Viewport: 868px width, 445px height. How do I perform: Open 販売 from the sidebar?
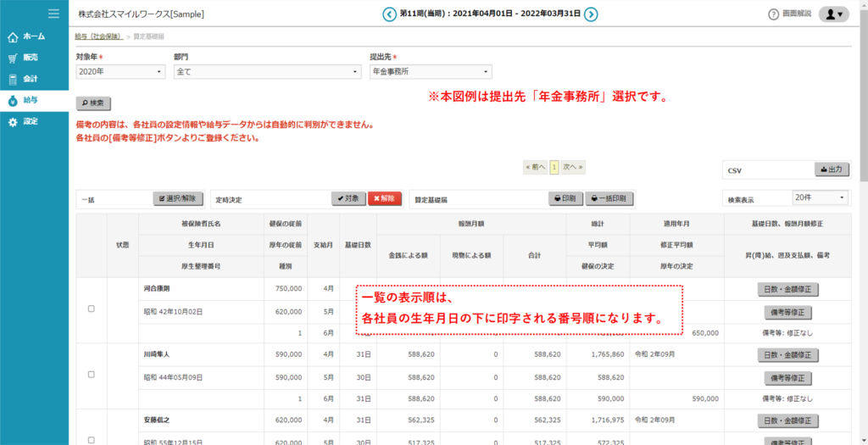click(x=34, y=58)
